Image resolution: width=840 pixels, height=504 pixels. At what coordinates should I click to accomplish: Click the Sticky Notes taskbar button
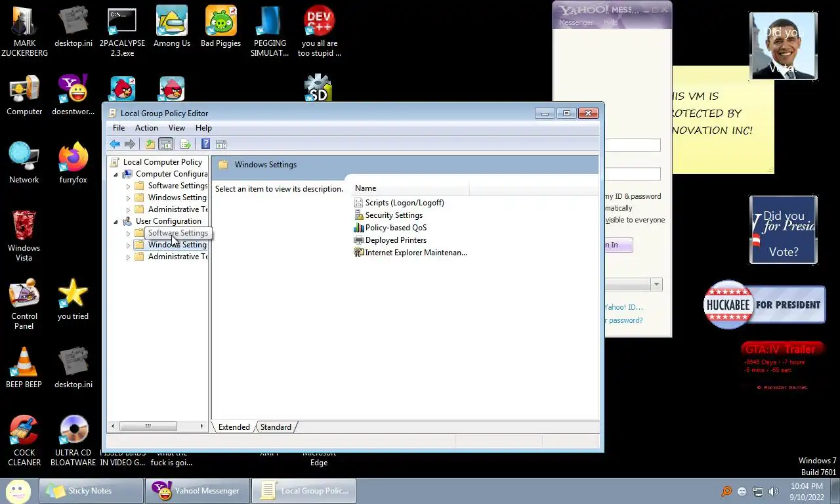tap(91, 491)
